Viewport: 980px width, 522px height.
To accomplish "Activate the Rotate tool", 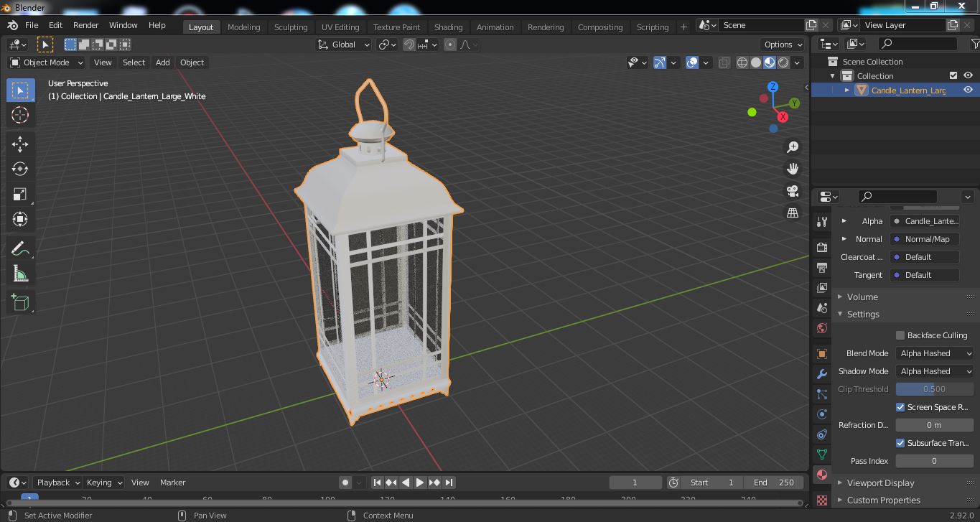I will (20, 169).
